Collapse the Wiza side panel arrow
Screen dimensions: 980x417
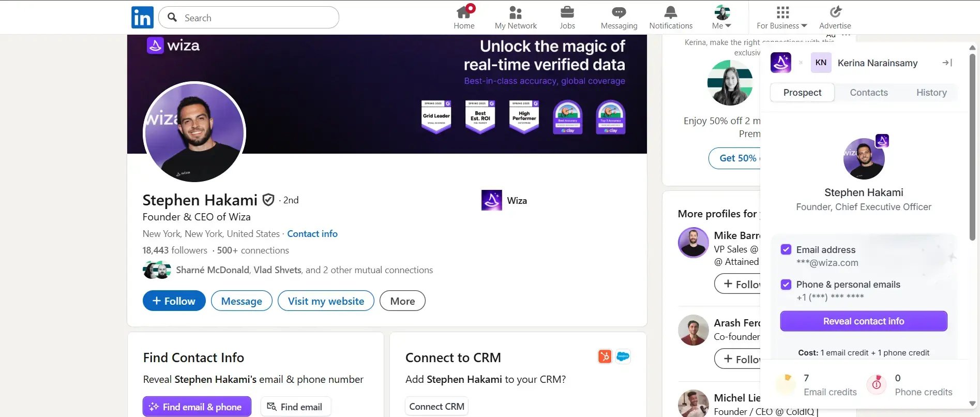point(947,63)
